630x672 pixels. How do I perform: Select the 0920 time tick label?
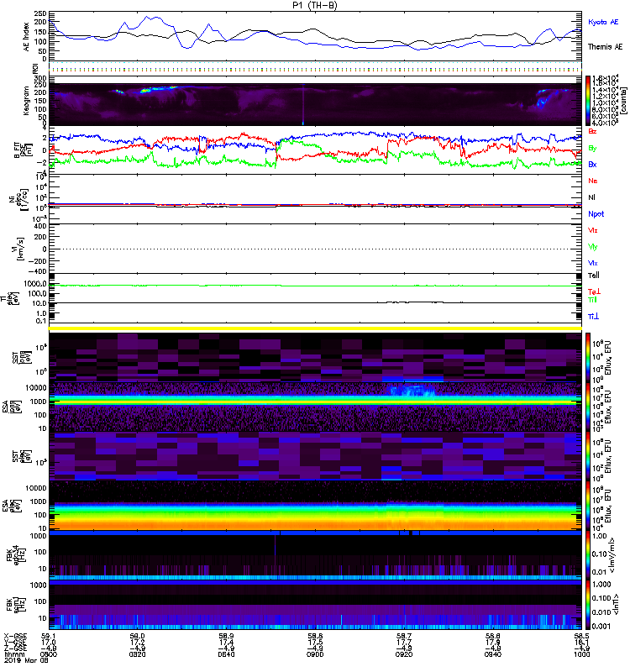point(404,654)
